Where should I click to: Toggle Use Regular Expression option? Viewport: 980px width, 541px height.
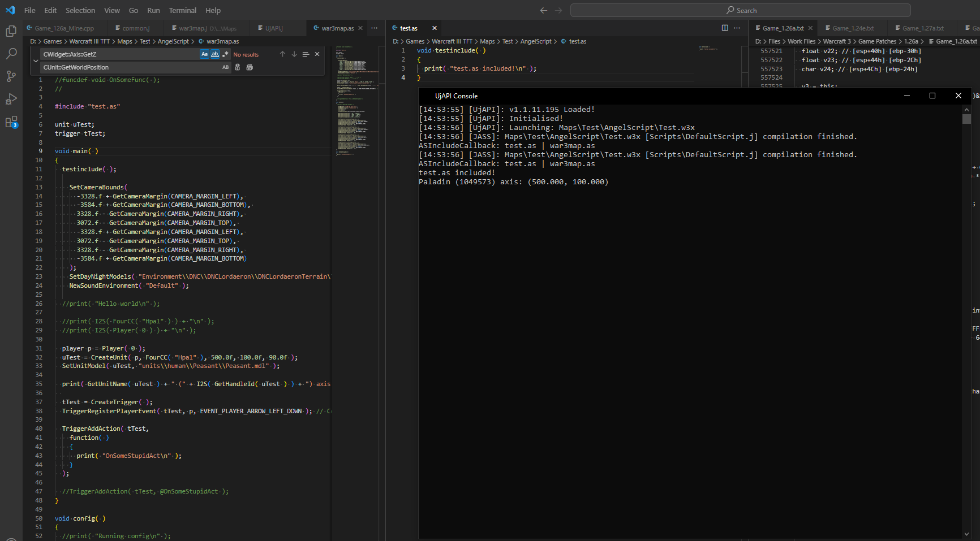coord(225,54)
